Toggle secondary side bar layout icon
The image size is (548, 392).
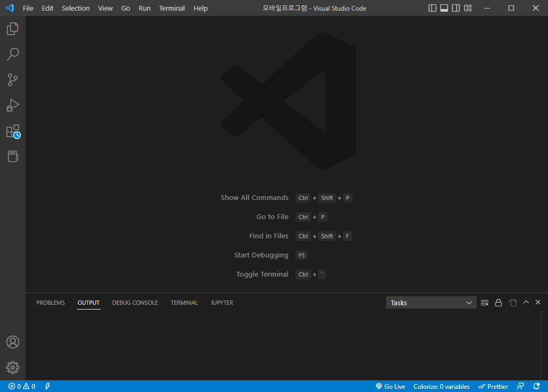coord(456,8)
